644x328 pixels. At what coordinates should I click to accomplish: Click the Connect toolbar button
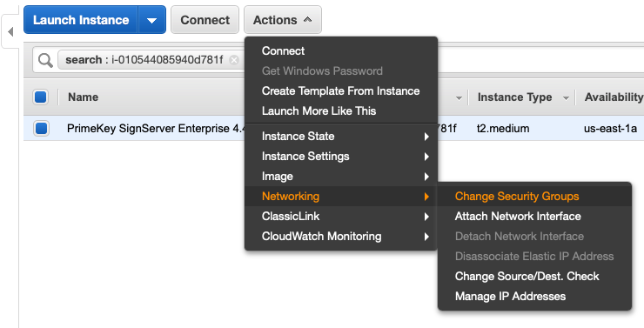(205, 20)
